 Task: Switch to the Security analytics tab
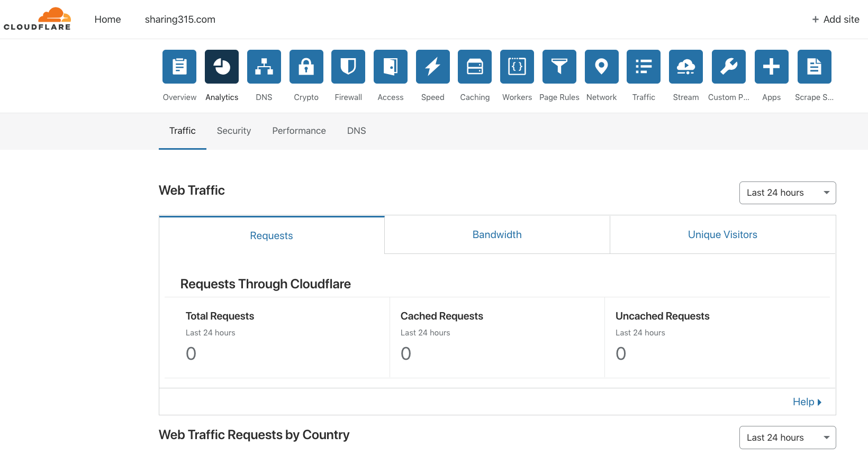234,131
